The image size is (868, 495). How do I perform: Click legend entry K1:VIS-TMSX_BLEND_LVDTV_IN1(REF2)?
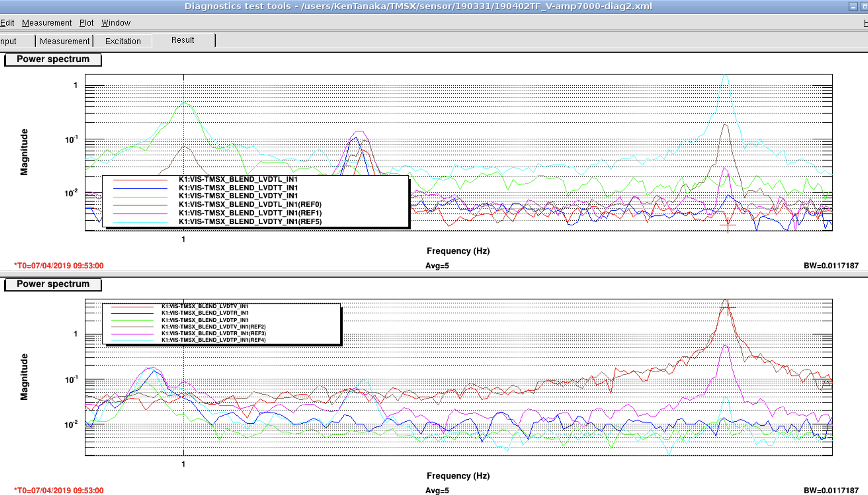(x=213, y=327)
